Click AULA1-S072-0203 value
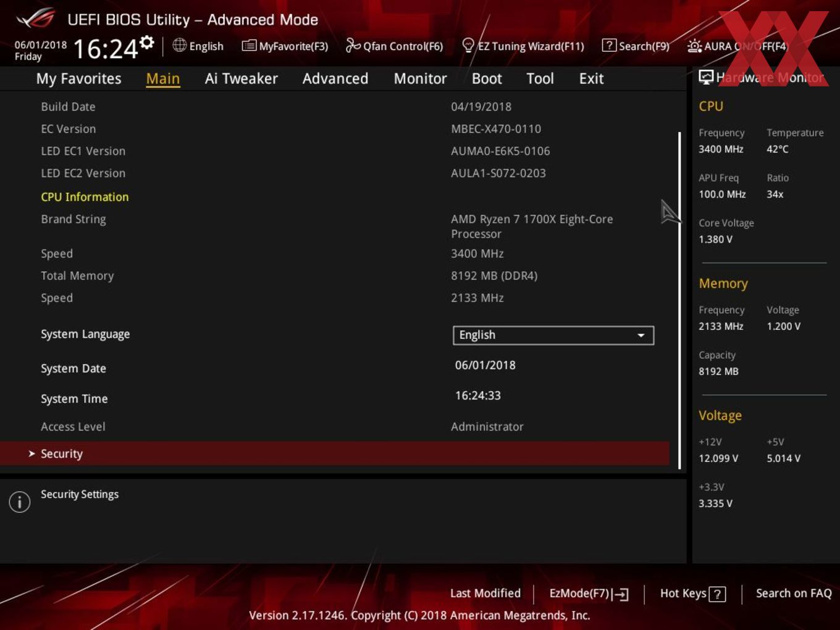 pos(498,174)
